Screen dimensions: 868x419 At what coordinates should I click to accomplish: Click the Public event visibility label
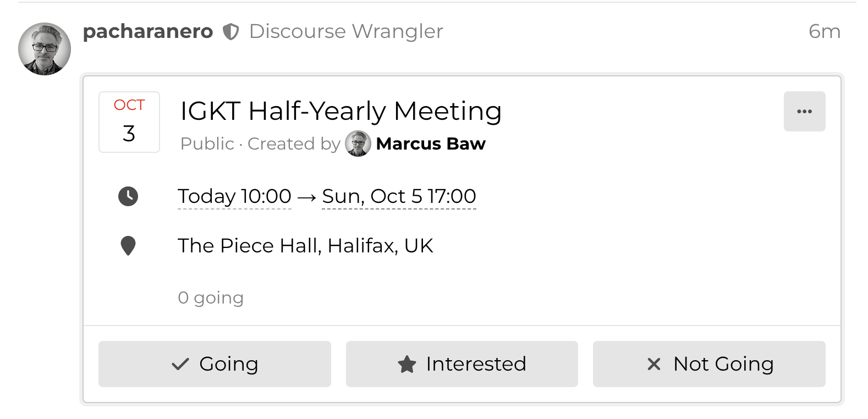(x=207, y=144)
